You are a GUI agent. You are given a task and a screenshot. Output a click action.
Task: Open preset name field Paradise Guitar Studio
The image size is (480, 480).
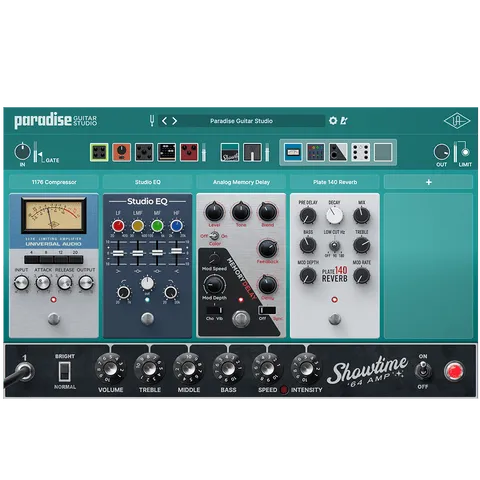[241, 121]
